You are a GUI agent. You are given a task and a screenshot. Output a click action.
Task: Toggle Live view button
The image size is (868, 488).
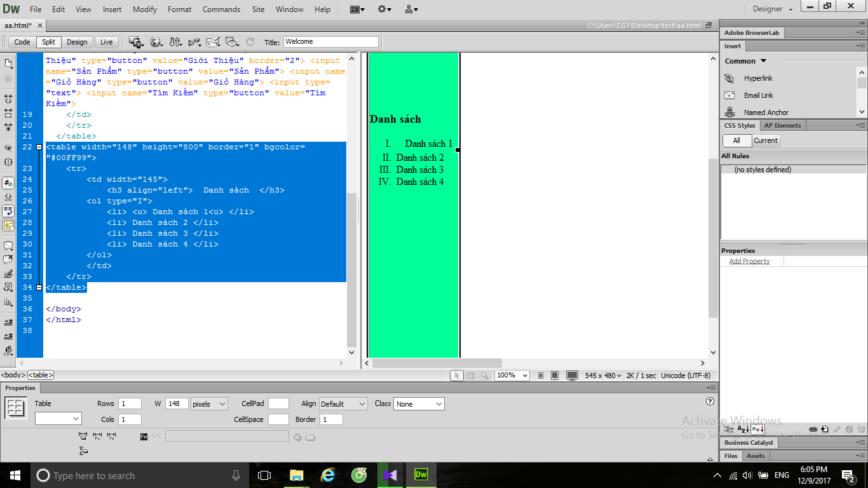106,42
